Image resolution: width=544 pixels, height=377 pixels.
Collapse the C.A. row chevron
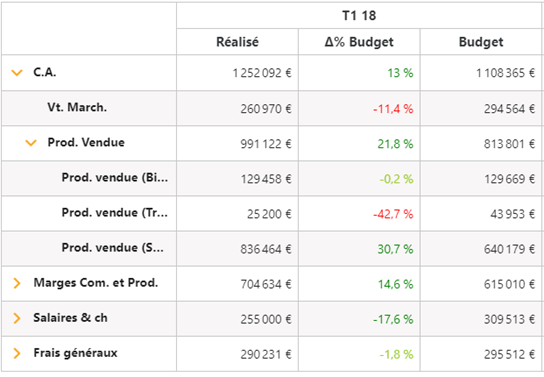click(x=17, y=73)
